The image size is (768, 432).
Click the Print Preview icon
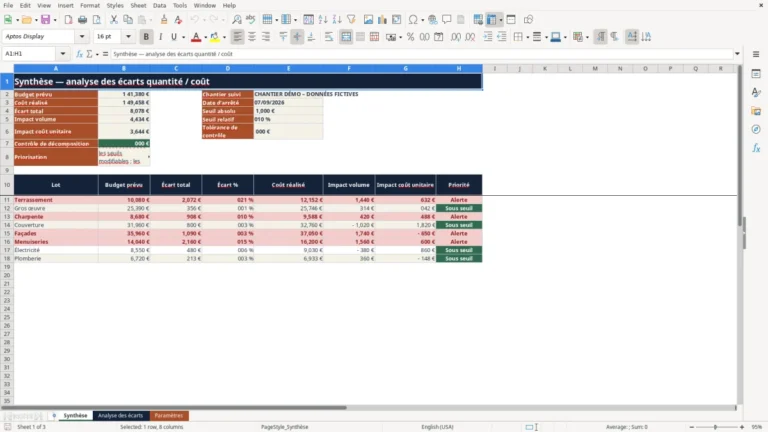96,20
